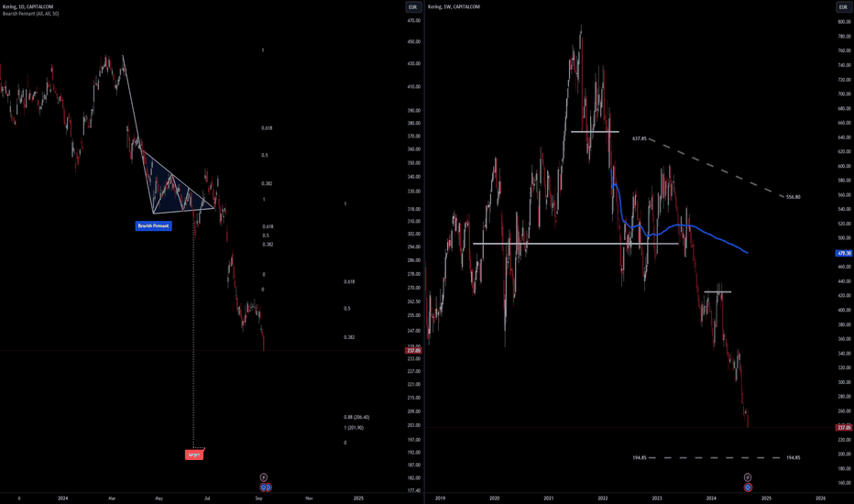Click the 'May' time axis label
The image size is (854, 504).
tap(159, 498)
